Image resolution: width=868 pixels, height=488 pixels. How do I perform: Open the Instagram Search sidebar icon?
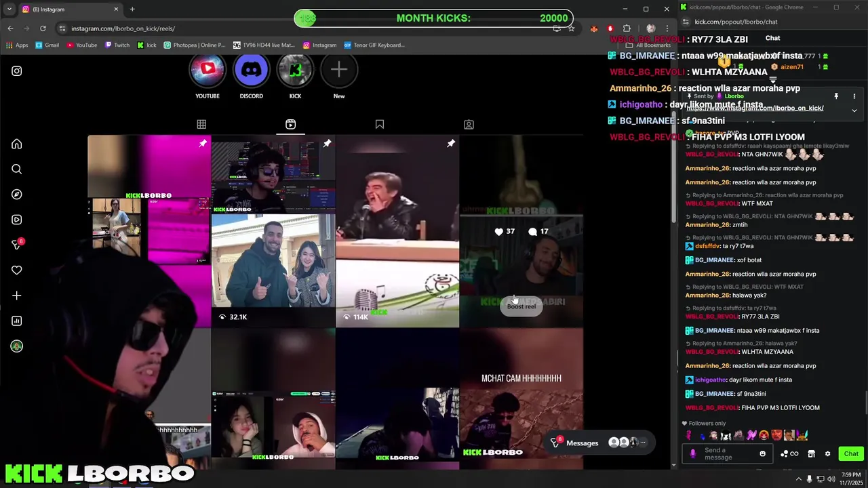click(17, 169)
